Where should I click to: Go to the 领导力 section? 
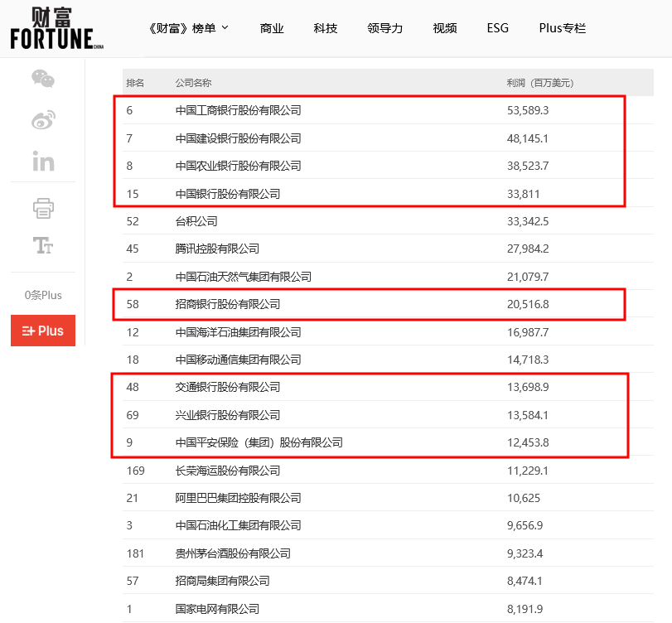384,28
